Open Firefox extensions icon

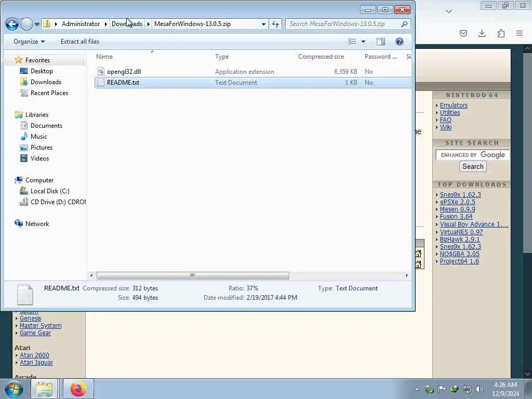(x=501, y=33)
